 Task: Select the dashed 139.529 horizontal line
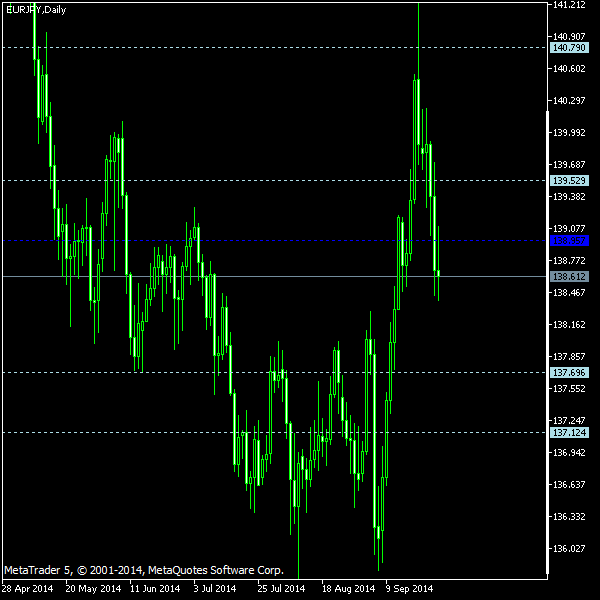point(275,181)
